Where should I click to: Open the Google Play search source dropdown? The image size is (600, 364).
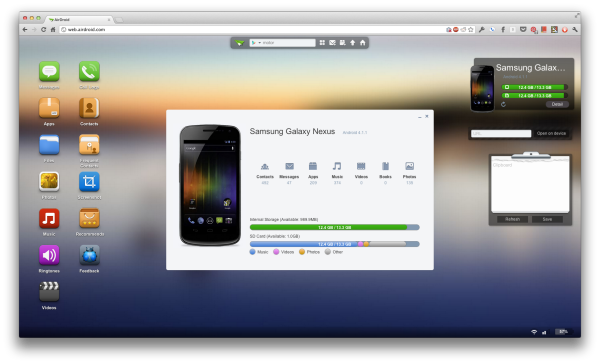[256, 43]
